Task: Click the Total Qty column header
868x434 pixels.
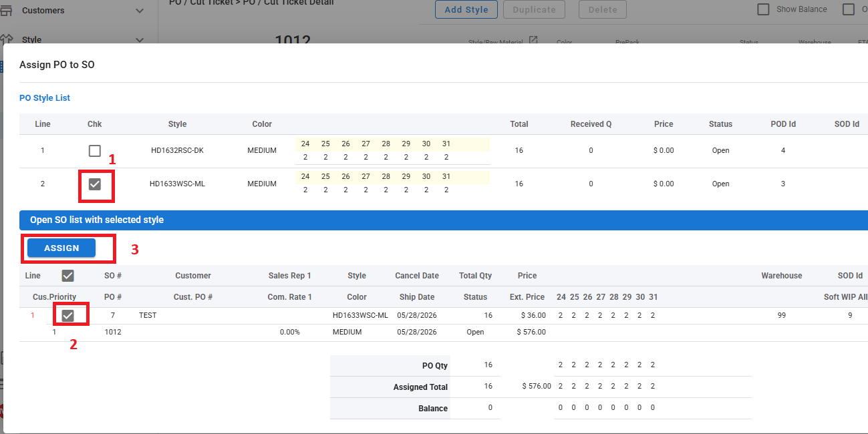Action: (475, 276)
